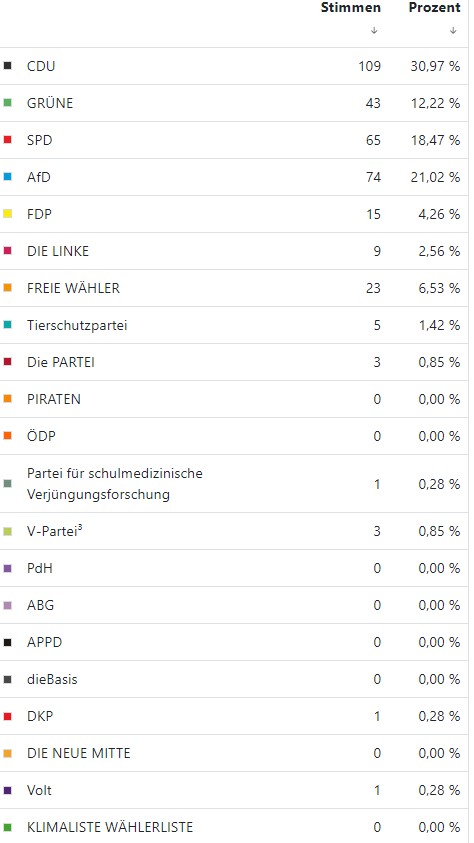This screenshot has height=843, width=474.
Task: Click the FDP yellow color square
Action: tap(8, 214)
